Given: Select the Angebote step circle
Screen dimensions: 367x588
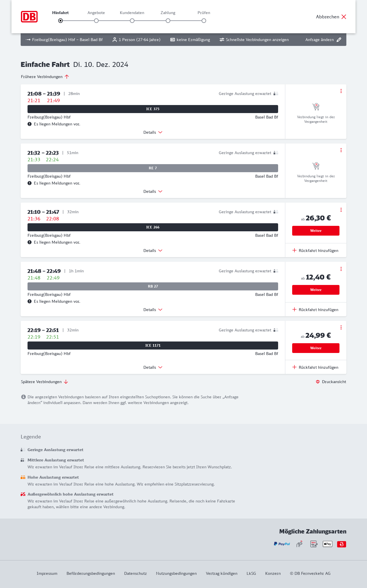Looking at the screenshot, I should tap(96, 21).
